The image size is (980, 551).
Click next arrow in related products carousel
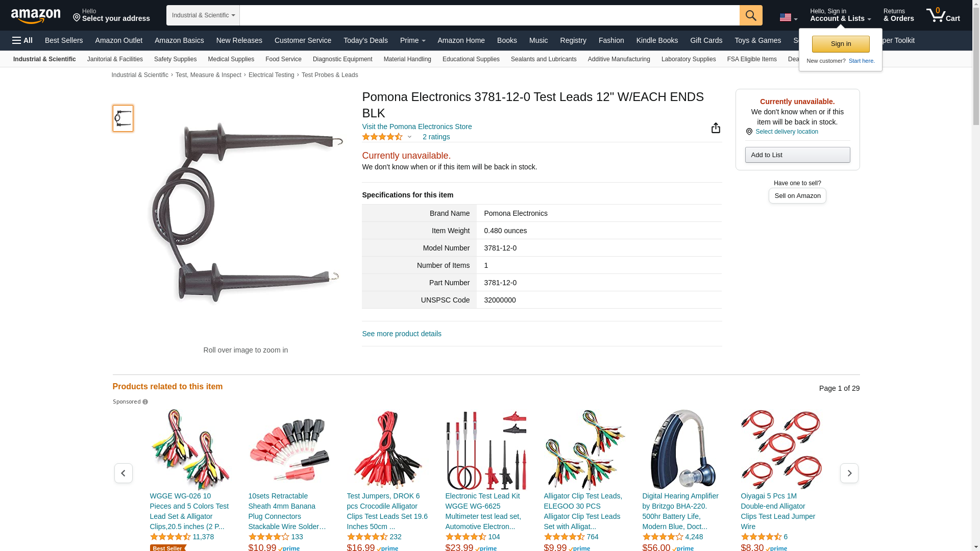coord(849,473)
